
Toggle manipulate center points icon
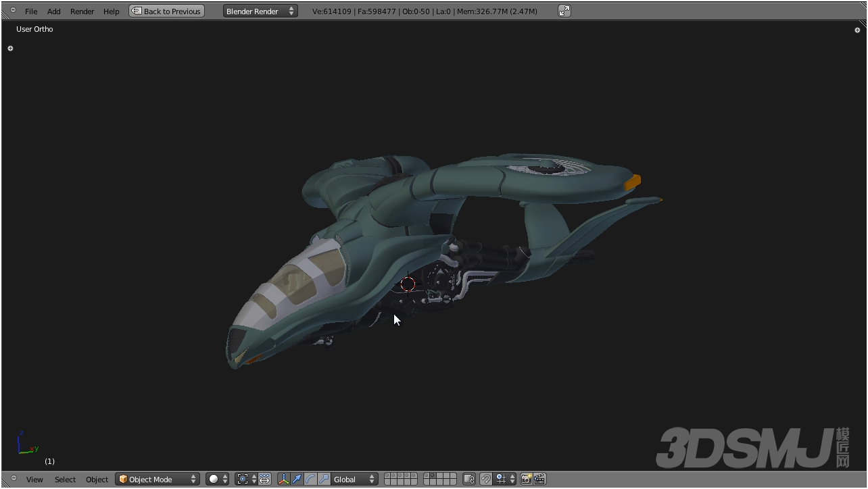tap(264, 479)
